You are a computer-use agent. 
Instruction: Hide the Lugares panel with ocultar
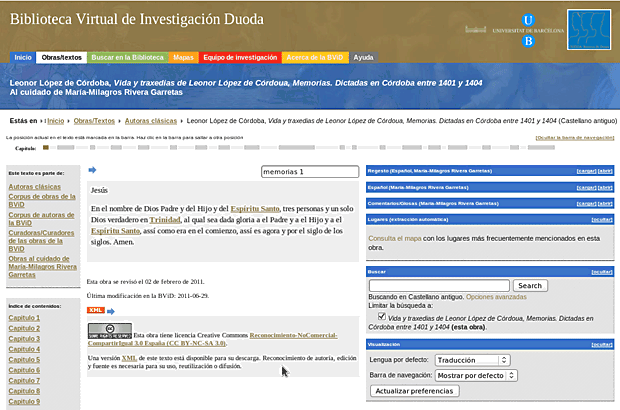[602, 218]
